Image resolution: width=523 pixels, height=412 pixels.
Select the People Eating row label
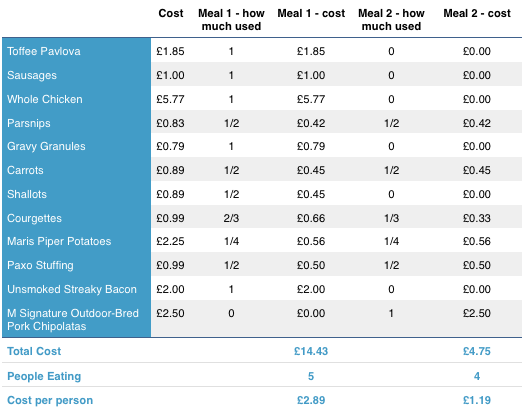coord(44,376)
